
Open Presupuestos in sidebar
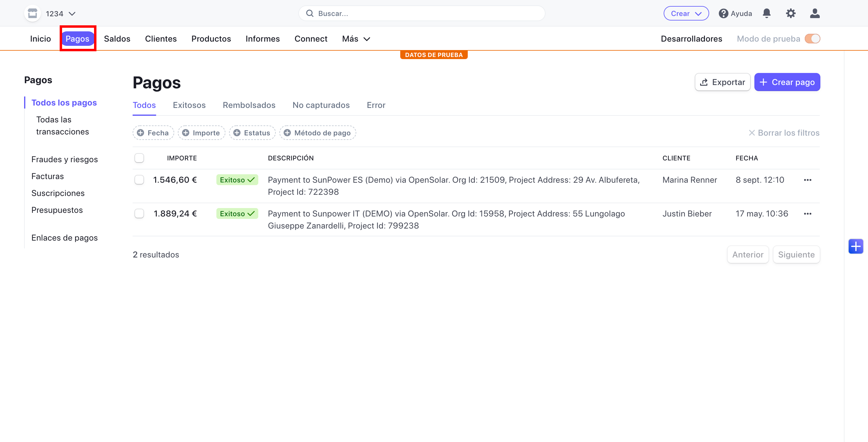(x=57, y=210)
